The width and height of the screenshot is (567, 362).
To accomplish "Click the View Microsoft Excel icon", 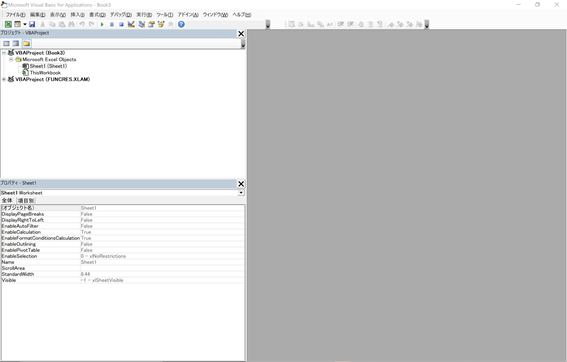I will (x=8, y=24).
